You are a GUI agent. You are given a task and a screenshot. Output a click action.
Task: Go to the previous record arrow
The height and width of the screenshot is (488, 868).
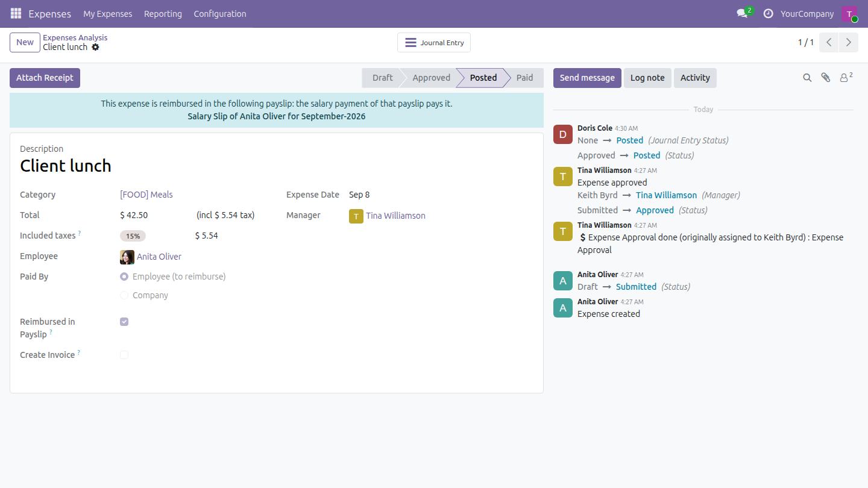point(829,42)
